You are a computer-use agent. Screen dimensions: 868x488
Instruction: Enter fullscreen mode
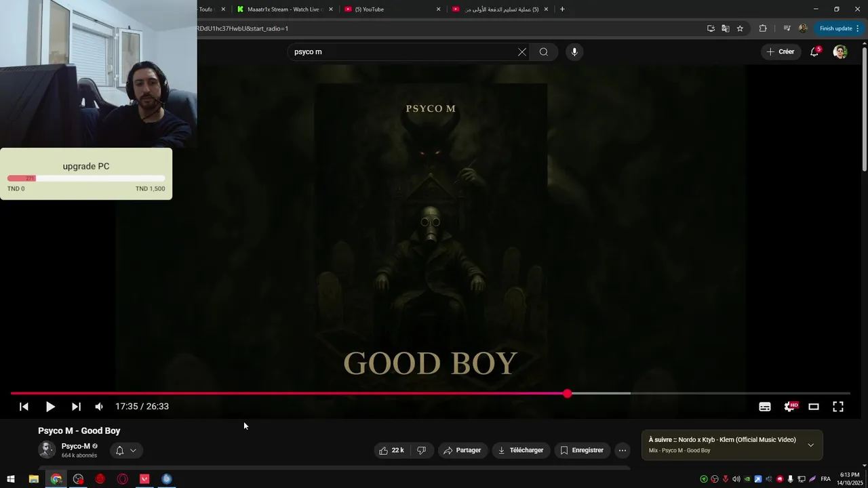coord(838,407)
